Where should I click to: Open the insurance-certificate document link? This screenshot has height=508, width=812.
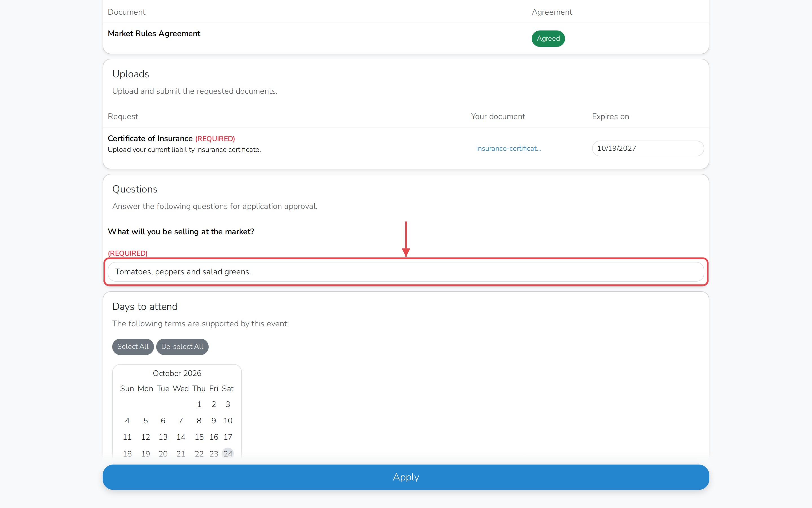pyautogui.click(x=509, y=148)
